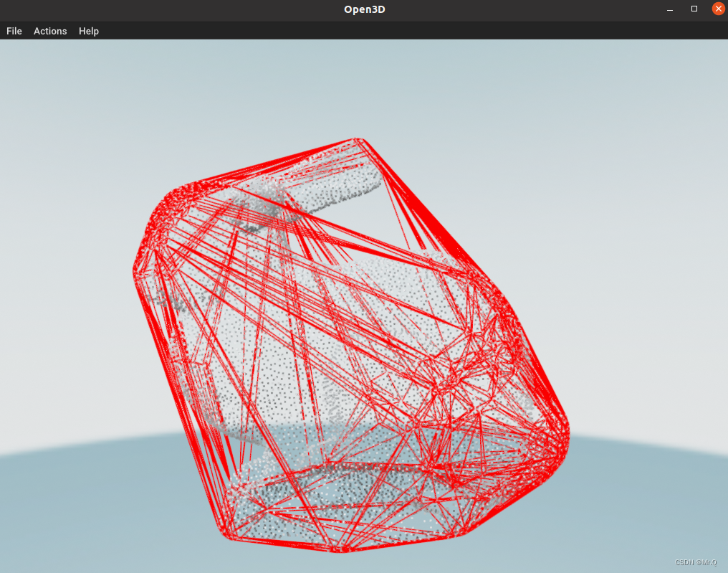The image size is (728, 573).
Task: Select Actions in the menu bar
Action: pos(49,31)
